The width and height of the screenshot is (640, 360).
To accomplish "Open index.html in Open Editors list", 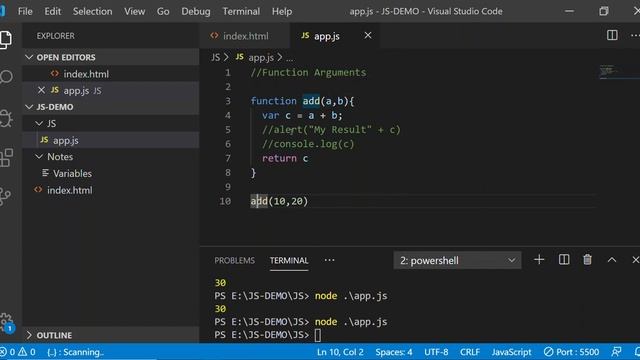I will point(110,74).
